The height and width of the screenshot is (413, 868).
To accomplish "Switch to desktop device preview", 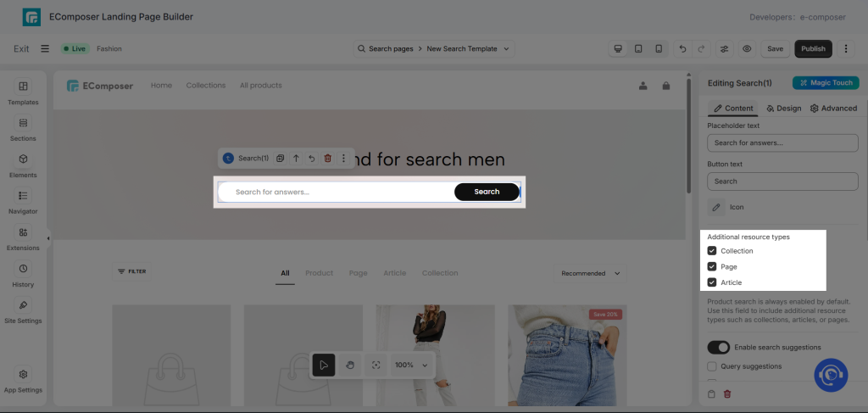I will (x=618, y=48).
